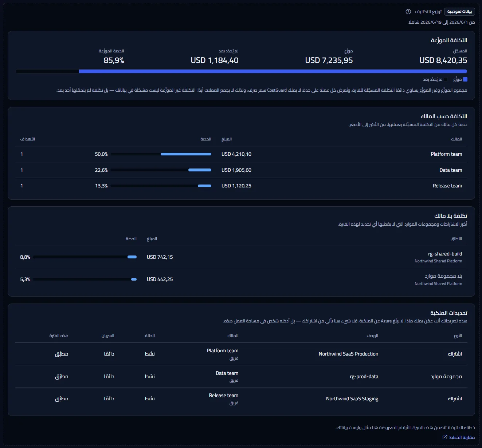Click the external-link icon next to مقارنة الخطط
Screen dimensions: 482x448
445,437
